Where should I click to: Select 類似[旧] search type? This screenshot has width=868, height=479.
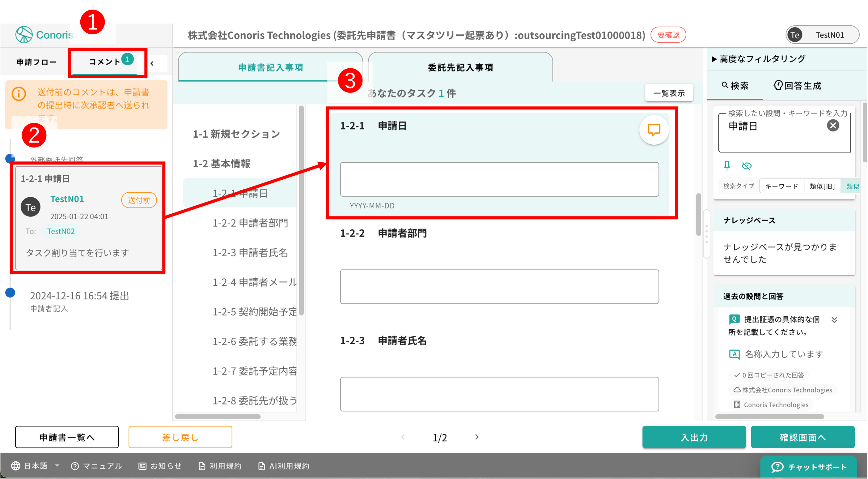(822, 186)
